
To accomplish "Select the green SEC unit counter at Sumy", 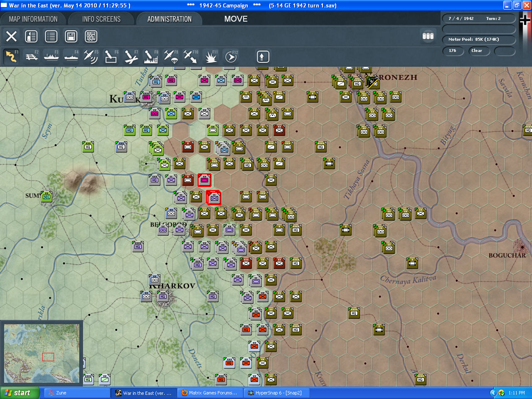I will [47, 197].
